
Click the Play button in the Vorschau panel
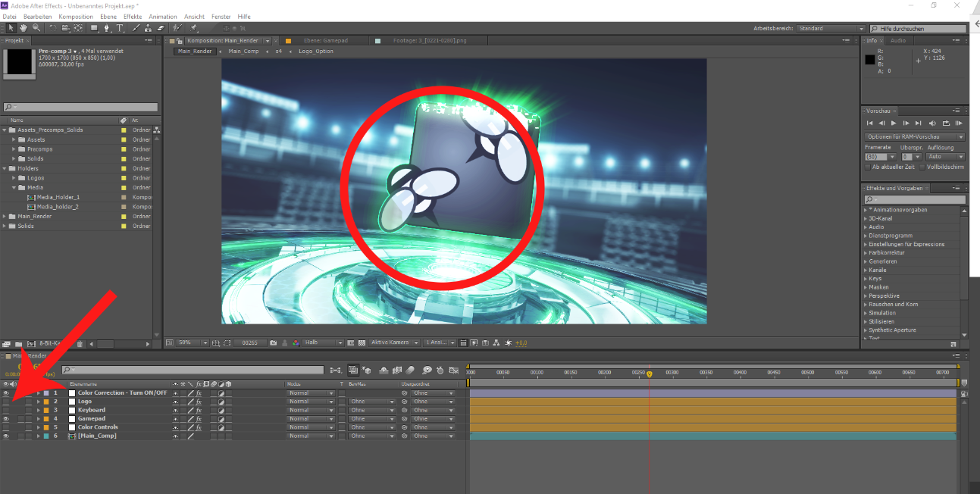[894, 123]
